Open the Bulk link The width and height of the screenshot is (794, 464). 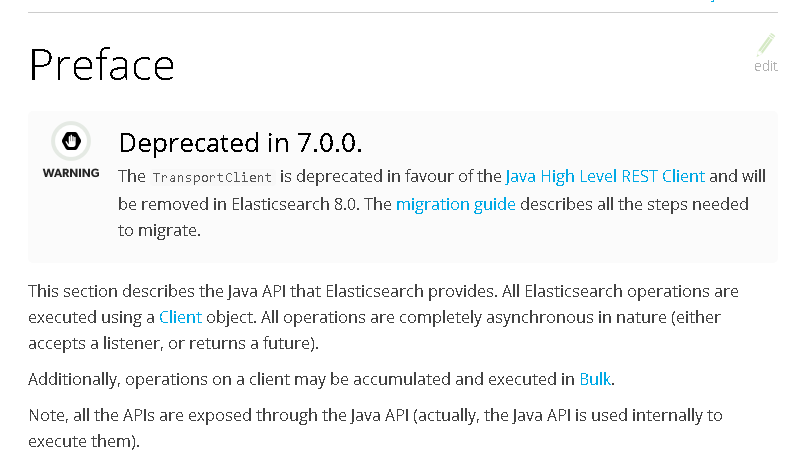[x=595, y=379]
